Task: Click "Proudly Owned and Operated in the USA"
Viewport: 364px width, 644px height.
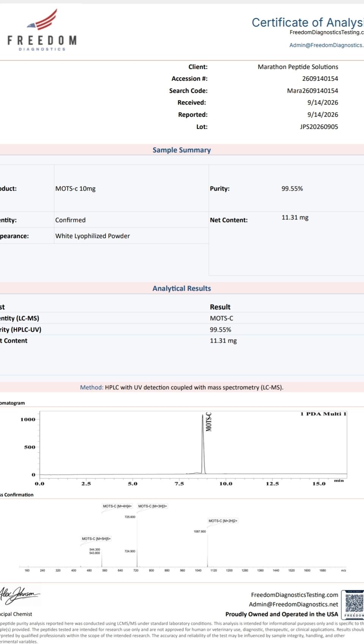Action: [x=282, y=614]
